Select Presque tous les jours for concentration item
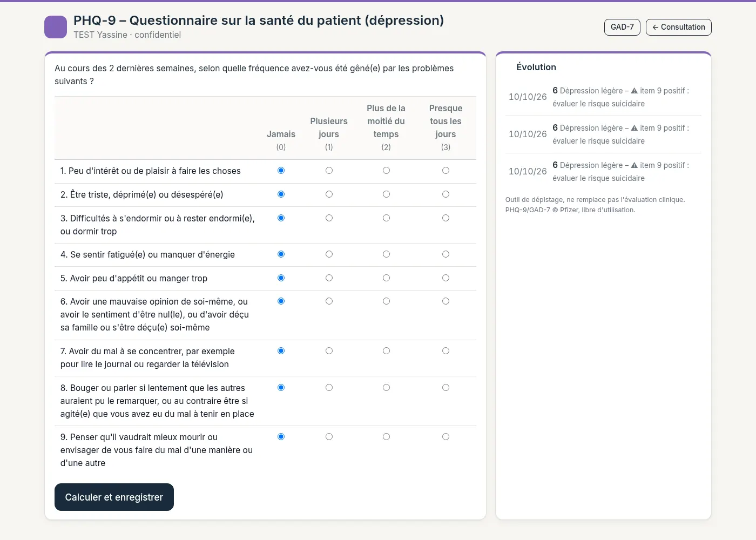Screen dimensions: 756x540 click(x=446, y=351)
